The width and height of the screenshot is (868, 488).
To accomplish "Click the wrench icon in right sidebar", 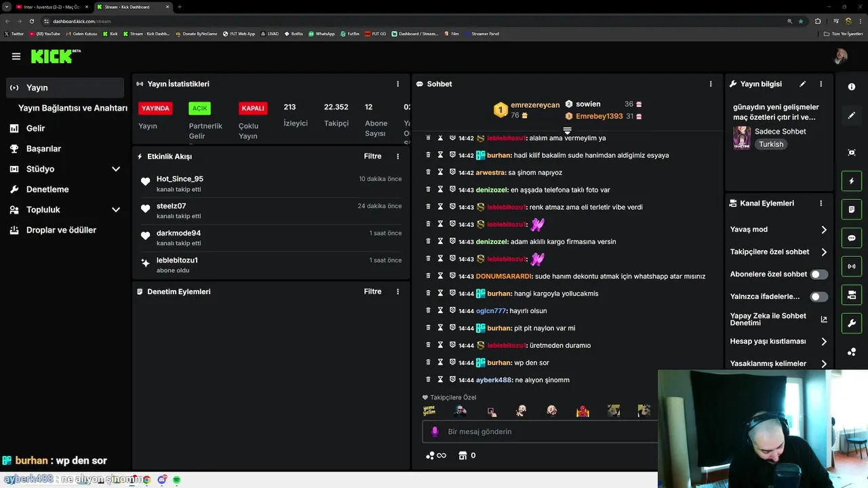I will point(852,323).
